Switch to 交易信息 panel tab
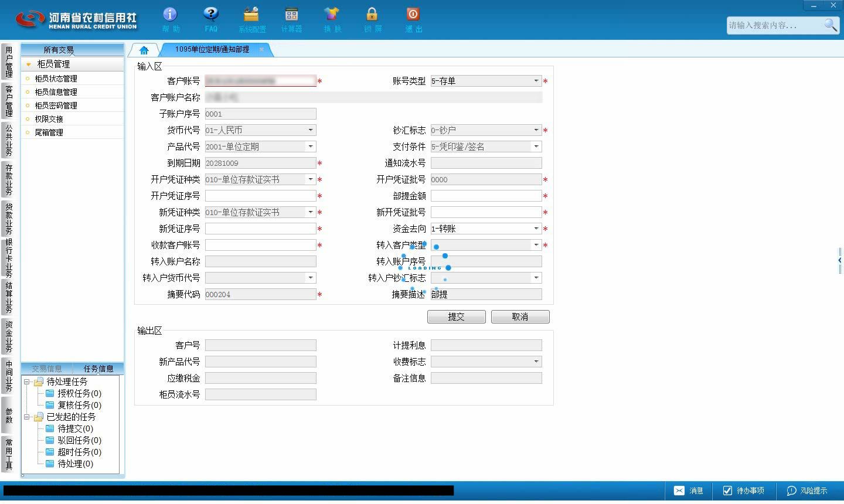The height and width of the screenshot is (504, 844). (x=47, y=369)
